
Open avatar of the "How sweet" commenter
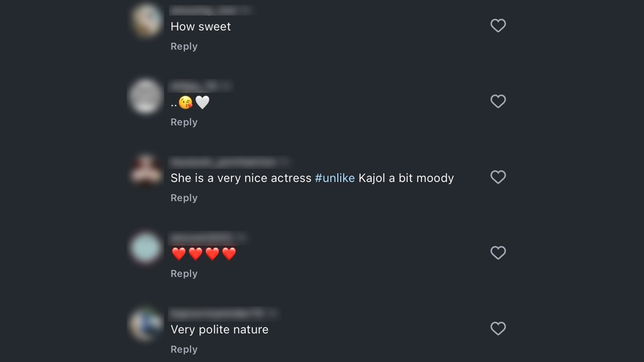[146, 21]
